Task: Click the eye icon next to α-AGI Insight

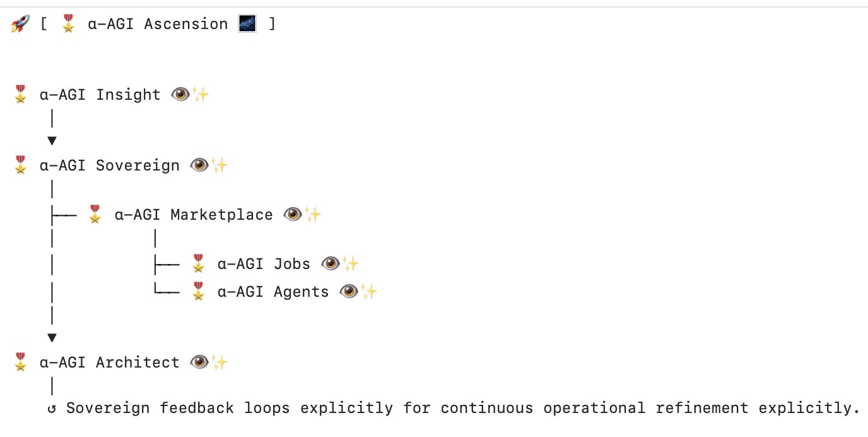Action: pyautogui.click(x=180, y=95)
